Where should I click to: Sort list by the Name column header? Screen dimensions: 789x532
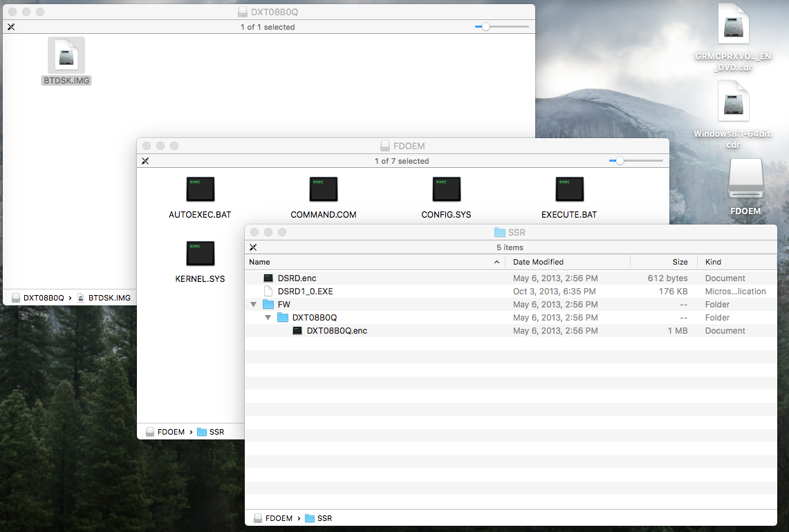tap(375, 262)
